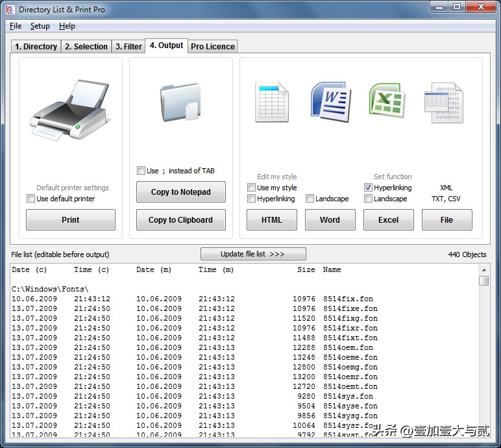Export list with HTML button
The image size is (501, 448).
(271, 219)
